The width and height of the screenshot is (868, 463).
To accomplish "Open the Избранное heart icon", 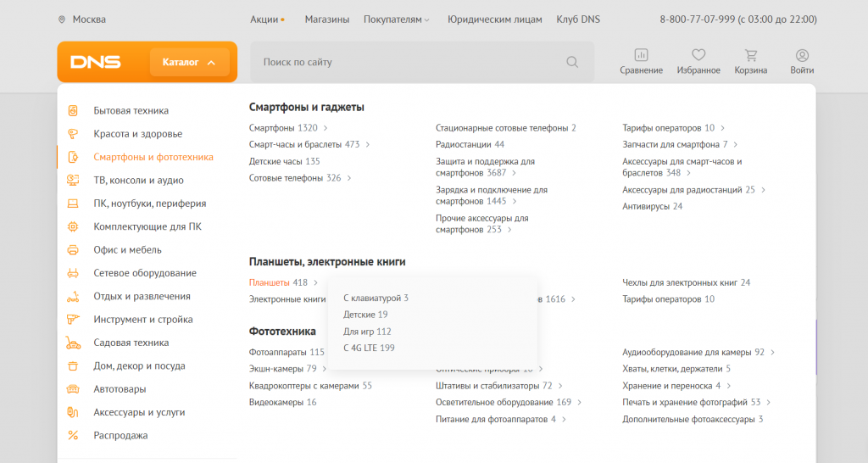I will [x=698, y=55].
